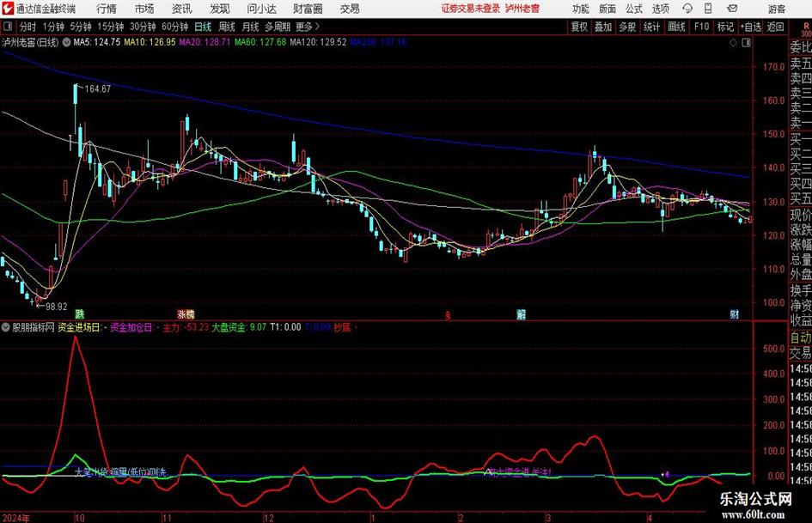
Task: Click the 解 event marker below chart
Action: click(x=522, y=313)
